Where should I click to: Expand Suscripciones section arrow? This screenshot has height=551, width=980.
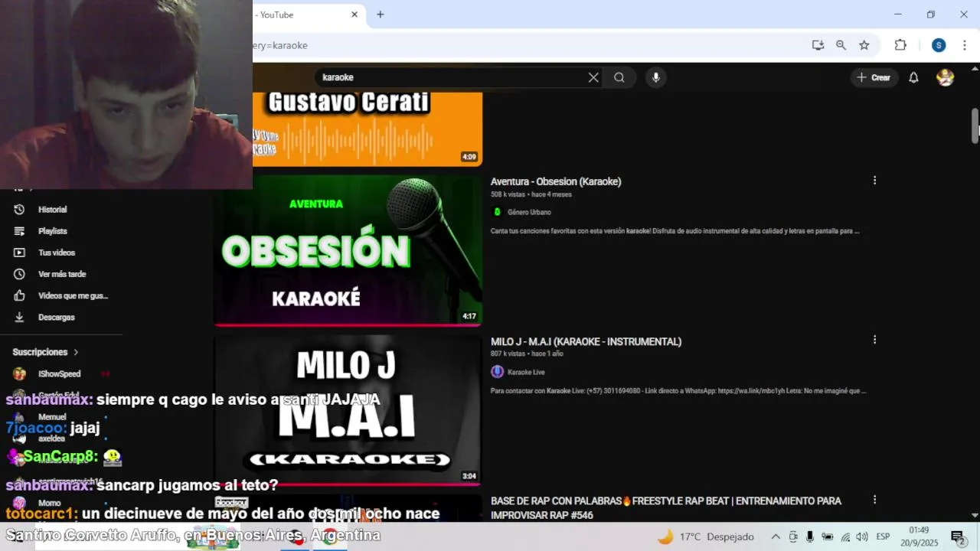(76, 352)
